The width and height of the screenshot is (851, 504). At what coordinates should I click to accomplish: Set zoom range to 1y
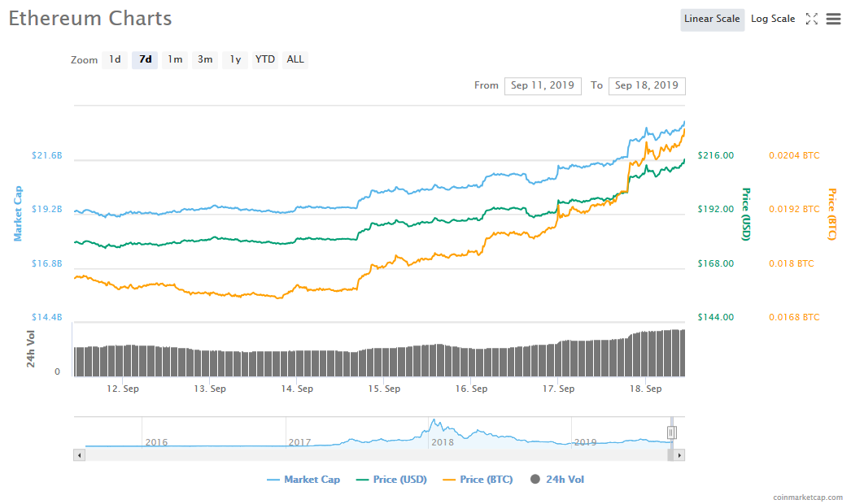click(235, 59)
